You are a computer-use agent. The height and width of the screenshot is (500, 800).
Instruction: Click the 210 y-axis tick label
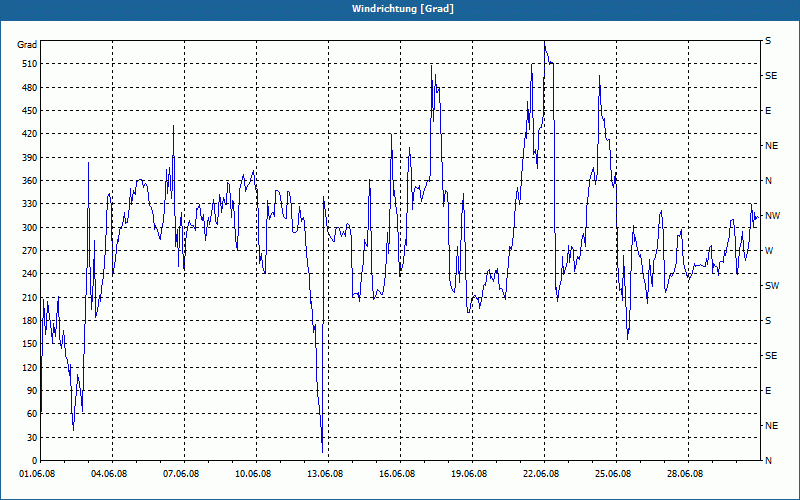(30, 297)
